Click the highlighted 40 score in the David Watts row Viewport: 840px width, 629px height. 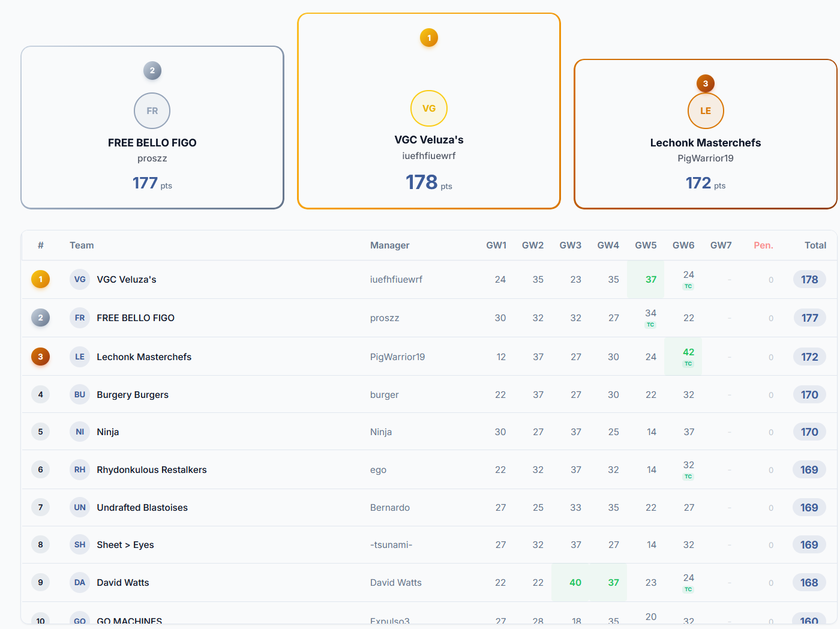[x=575, y=583]
